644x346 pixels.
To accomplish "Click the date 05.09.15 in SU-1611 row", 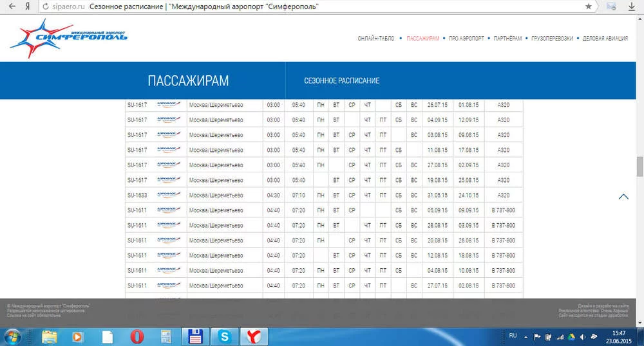I will 437,210.
